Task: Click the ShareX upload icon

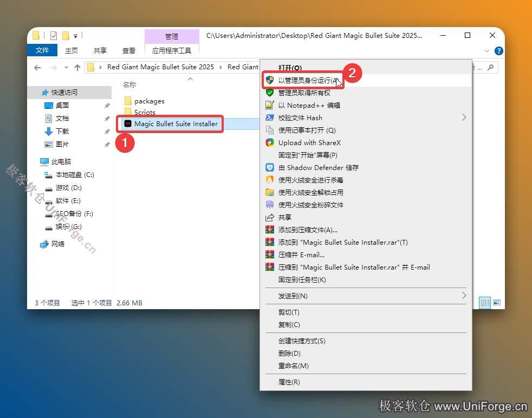Action: pyautogui.click(x=270, y=143)
